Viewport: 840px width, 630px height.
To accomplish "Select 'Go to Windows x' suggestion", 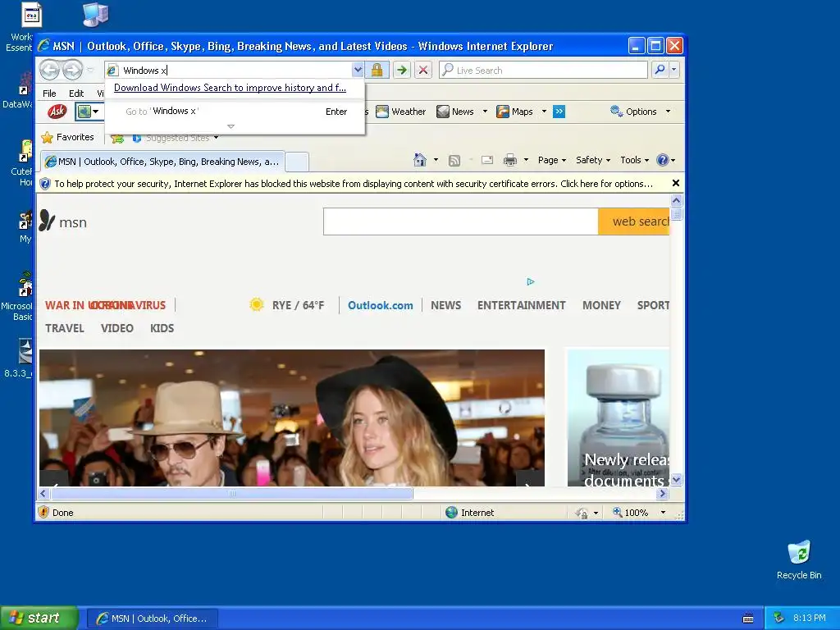I will [235, 112].
